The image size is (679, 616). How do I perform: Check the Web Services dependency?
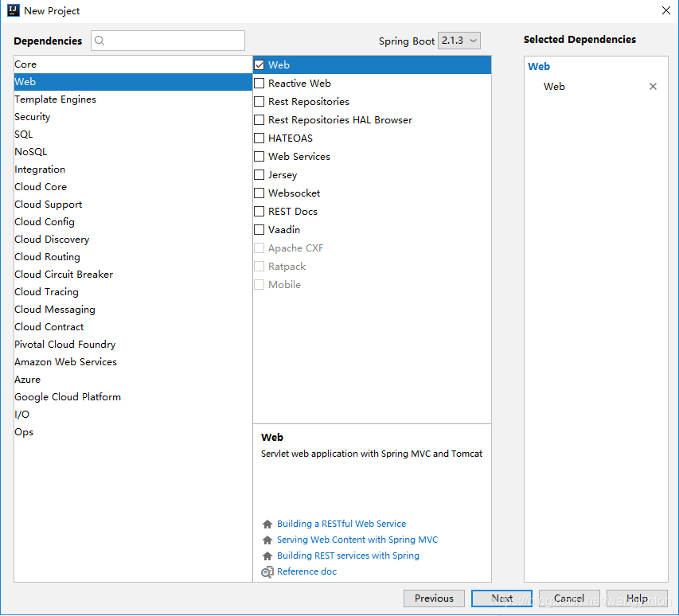tap(259, 156)
